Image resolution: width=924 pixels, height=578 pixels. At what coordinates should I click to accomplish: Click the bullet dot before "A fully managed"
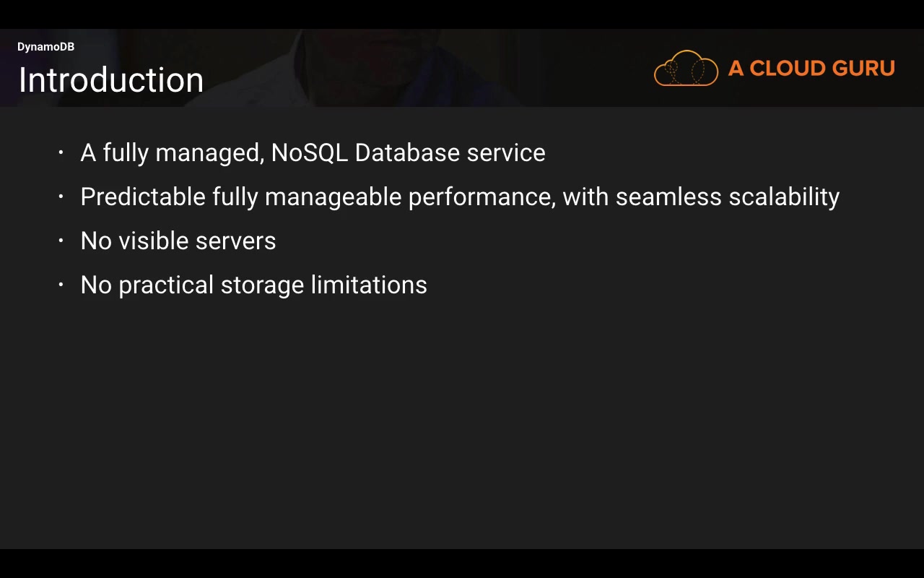pos(61,152)
